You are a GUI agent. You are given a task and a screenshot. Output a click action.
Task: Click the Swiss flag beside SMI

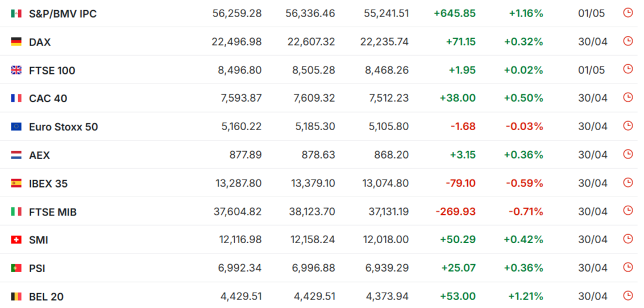(16, 240)
